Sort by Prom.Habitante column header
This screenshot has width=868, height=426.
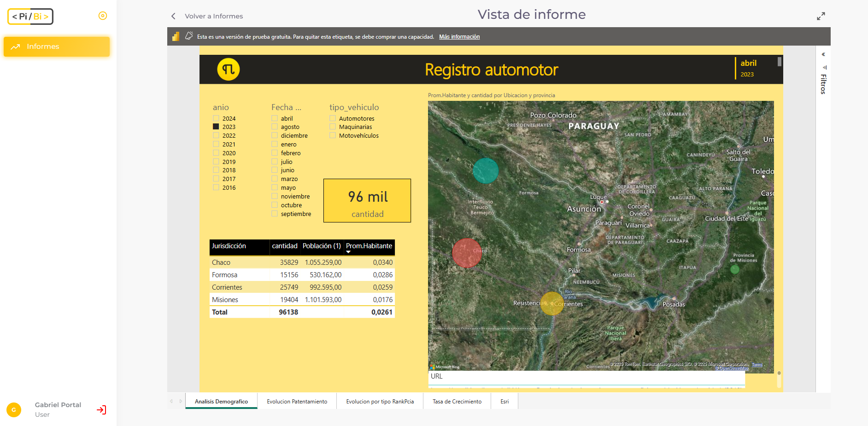[x=369, y=246]
